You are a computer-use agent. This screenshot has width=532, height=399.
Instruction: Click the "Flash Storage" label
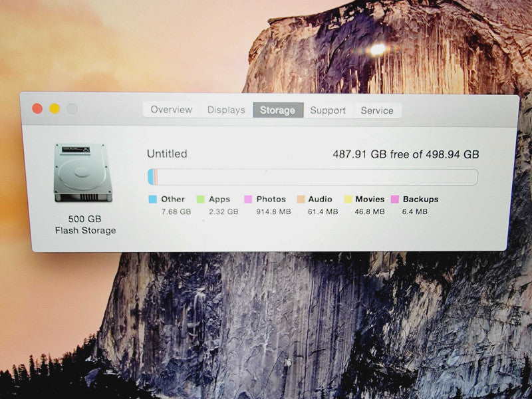[86, 230]
